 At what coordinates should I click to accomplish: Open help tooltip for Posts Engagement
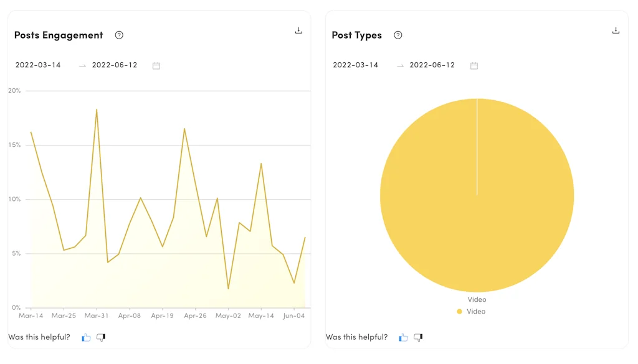(119, 35)
